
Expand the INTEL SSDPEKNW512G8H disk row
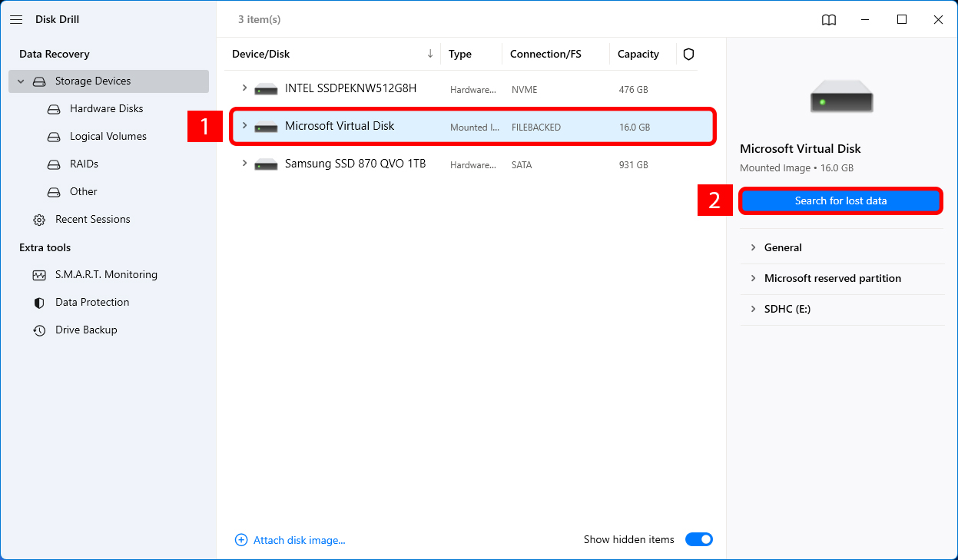pos(245,88)
